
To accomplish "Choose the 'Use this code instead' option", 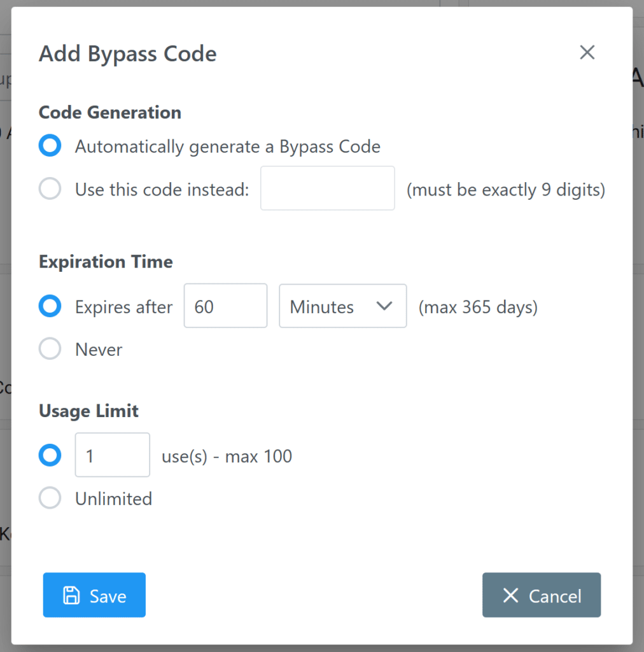I will (x=50, y=188).
